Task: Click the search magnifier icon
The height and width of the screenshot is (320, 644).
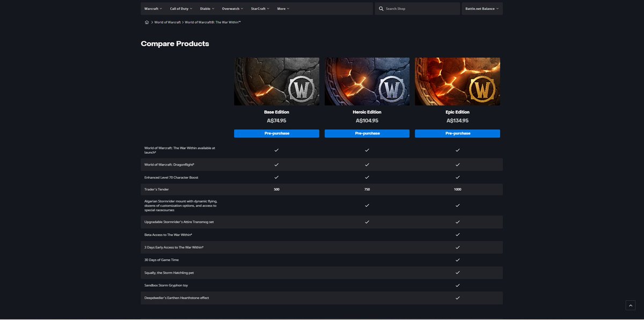Action: [x=381, y=9]
